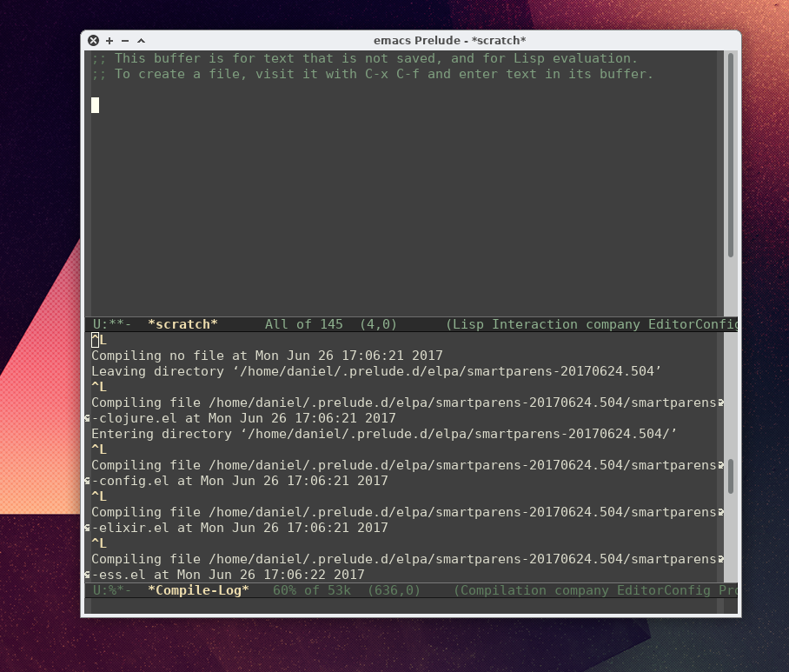This screenshot has width=789, height=672.
Task: Click the U:**- status indicator of the scratch buffer
Action: click(112, 324)
